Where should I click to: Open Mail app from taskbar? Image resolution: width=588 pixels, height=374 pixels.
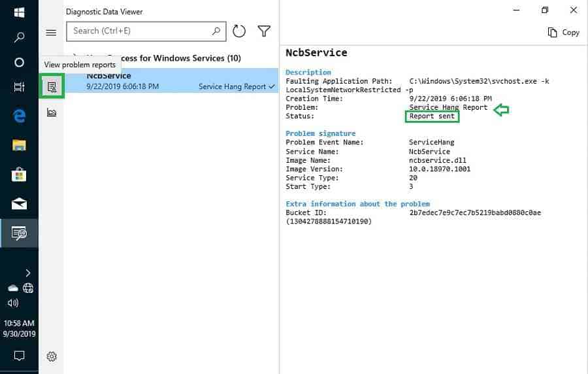(19, 204)
